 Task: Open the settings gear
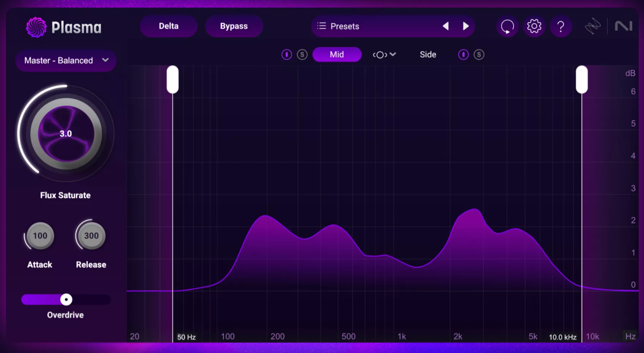[534, 26]
